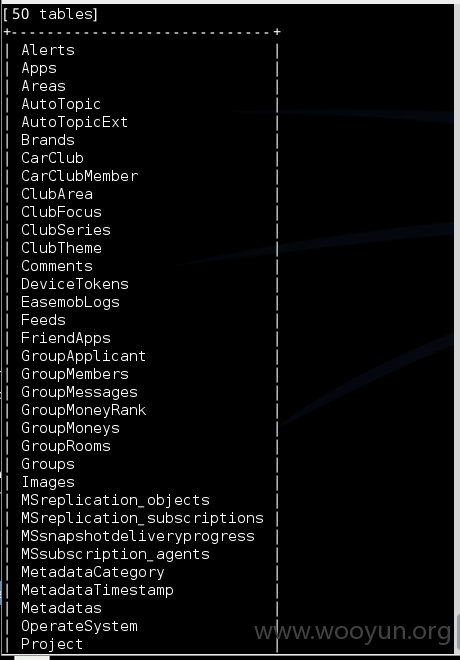This screenshot has height=660, width=460.
Task: Select MSreplication_objects in the list
Action: (115, 500)
